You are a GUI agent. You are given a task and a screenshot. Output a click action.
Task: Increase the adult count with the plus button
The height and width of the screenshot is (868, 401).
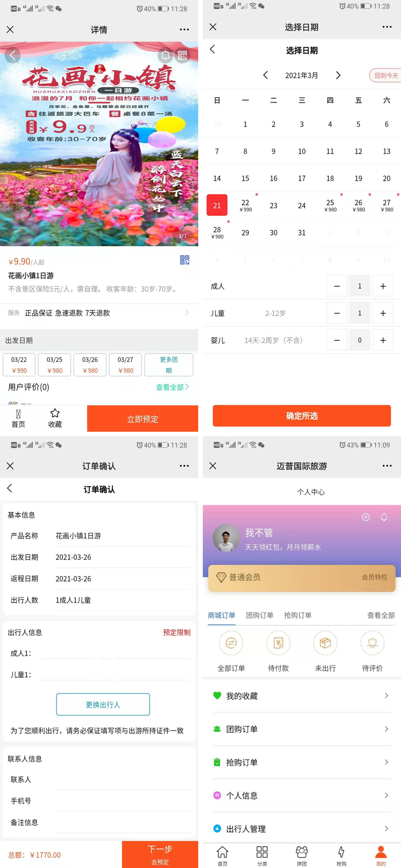[x=383, y=286]
